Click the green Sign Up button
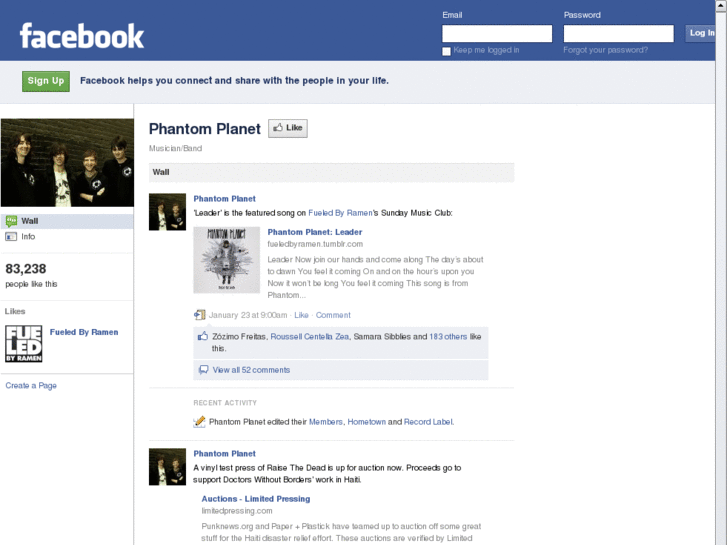727x545 pixels. click(x=46, y=81)
